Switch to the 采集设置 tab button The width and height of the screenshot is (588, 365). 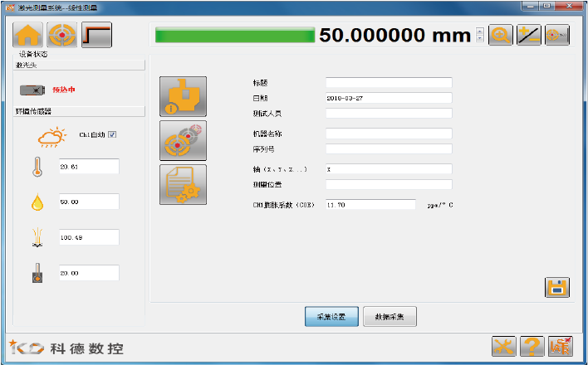(331, 317)
